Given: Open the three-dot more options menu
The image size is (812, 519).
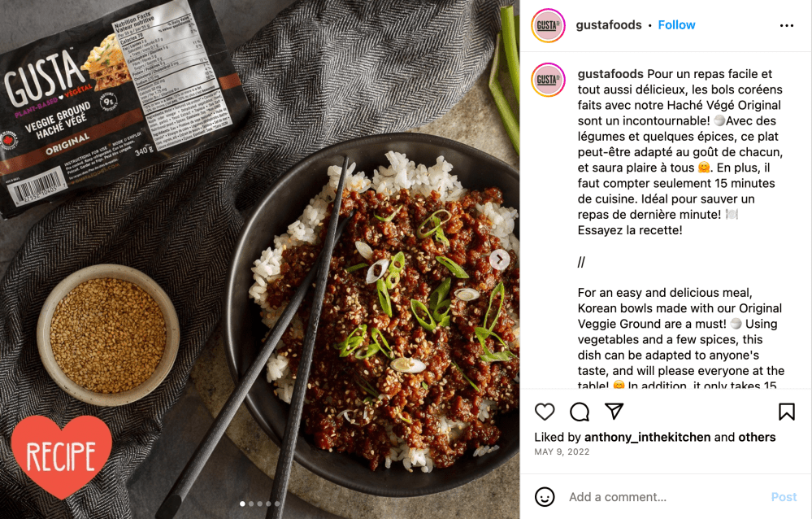Looking at the screenshot, I should point(787,25).
